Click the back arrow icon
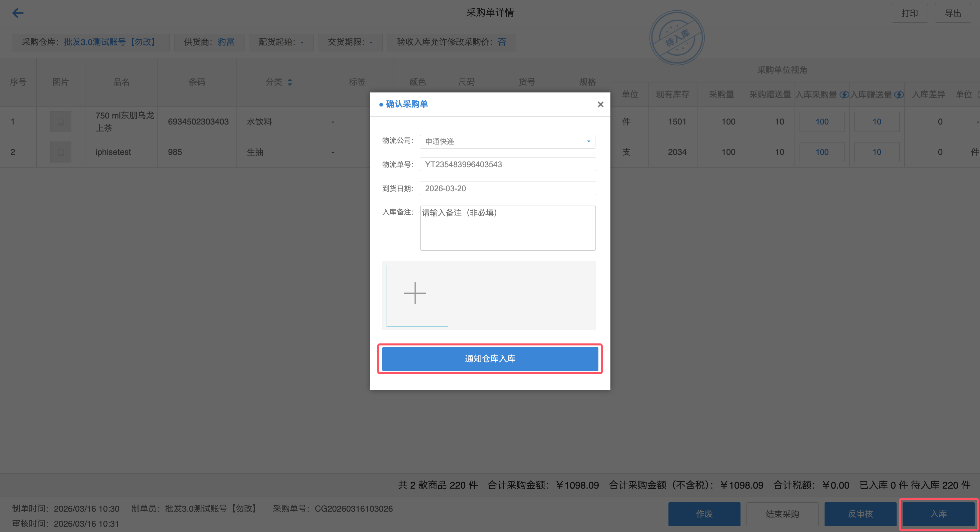 (x=17, y=13)
